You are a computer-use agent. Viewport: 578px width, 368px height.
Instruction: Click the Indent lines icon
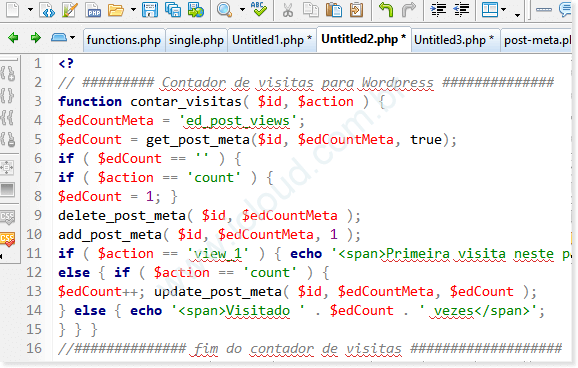438,10
